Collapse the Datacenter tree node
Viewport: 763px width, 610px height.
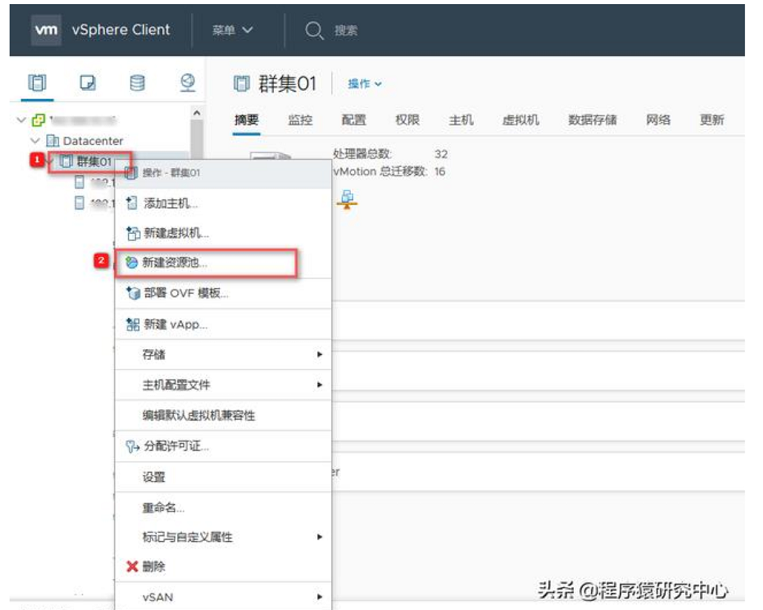[x=35, y=141]
